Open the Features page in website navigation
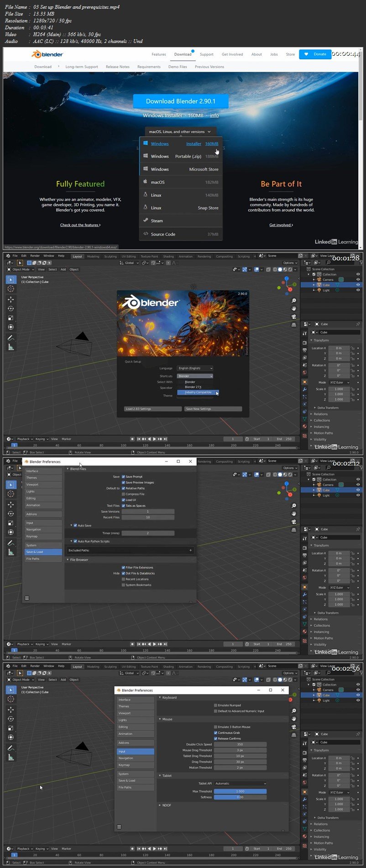Image resolution: width=366 pixels, height=868 pixels. [x=159, y=54]
